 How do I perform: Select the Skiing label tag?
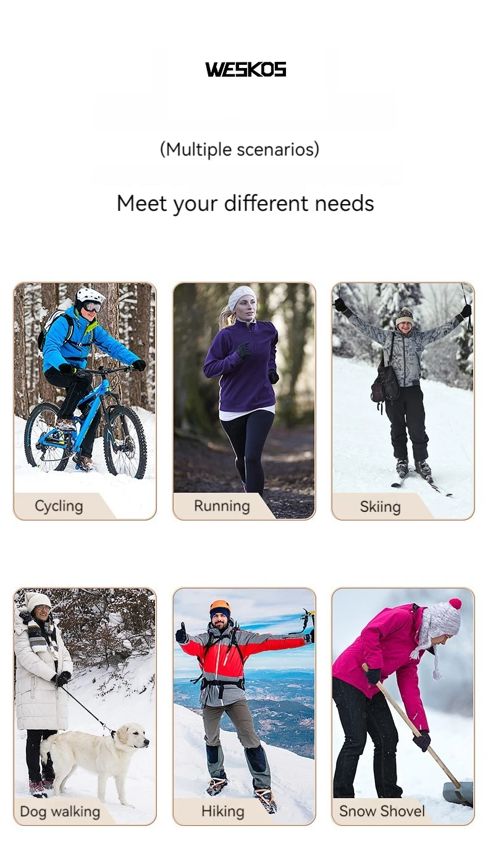381,506
